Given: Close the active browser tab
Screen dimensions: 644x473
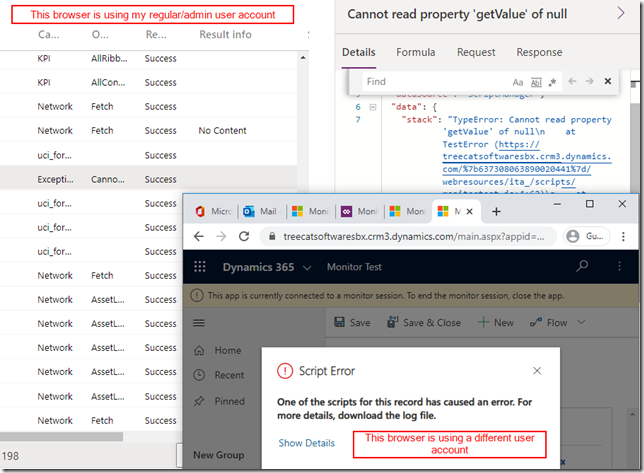Looking at the screenshot, I should [x=469, y=211].
